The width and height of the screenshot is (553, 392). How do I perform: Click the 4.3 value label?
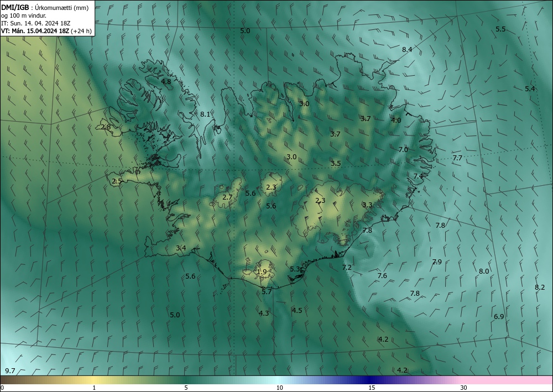tap(264, 313)
